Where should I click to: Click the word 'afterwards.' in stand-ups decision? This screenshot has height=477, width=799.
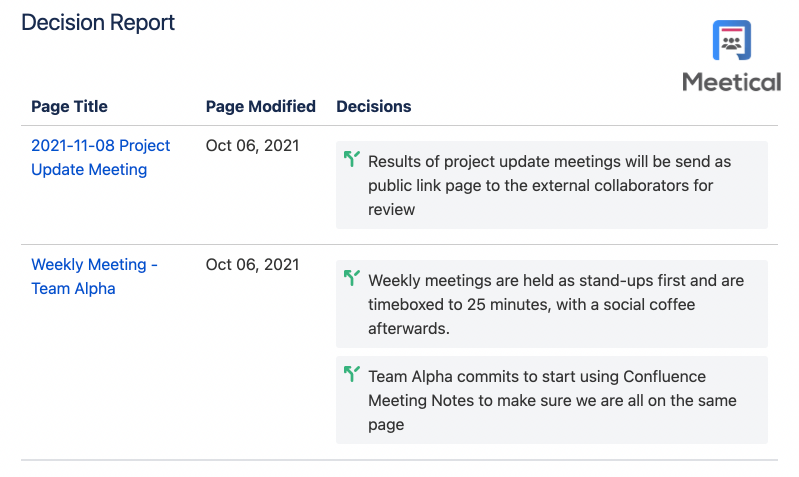[x=409, y=329]
